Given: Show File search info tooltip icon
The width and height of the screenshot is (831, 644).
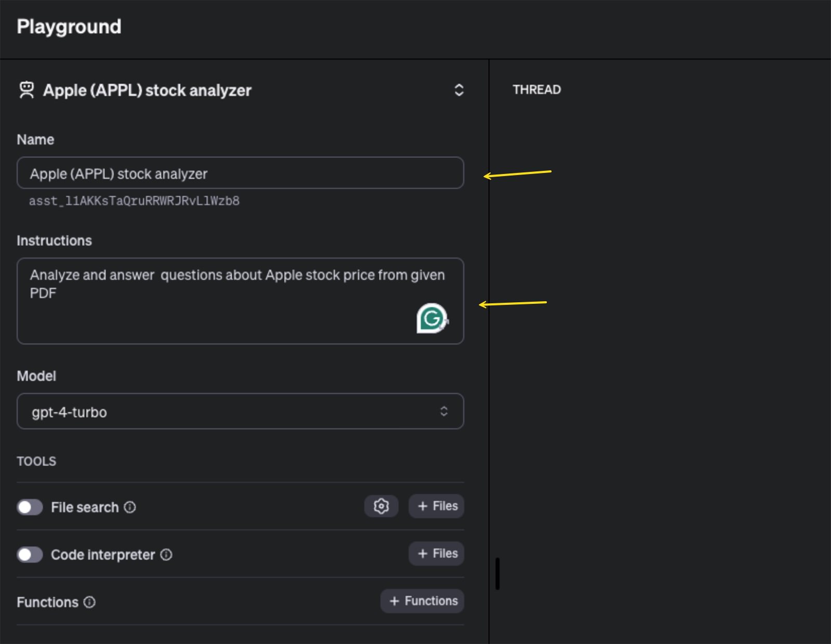Looking at the screenshot, I should (130, 507).
